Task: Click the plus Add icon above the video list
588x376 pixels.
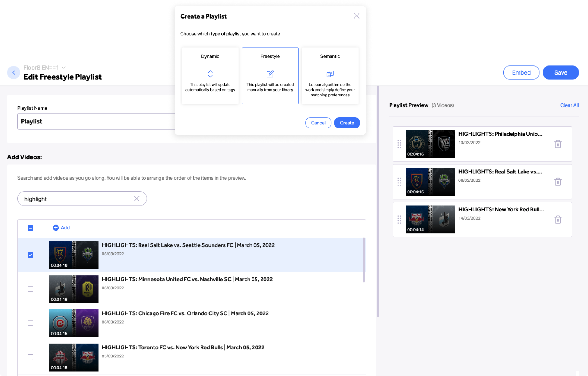Action: point(56,228)
